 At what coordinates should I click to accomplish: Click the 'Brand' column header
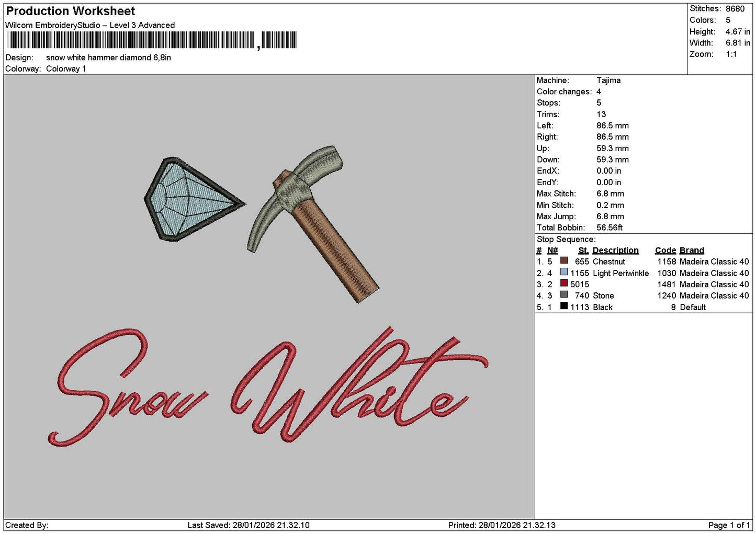point(692,251)
